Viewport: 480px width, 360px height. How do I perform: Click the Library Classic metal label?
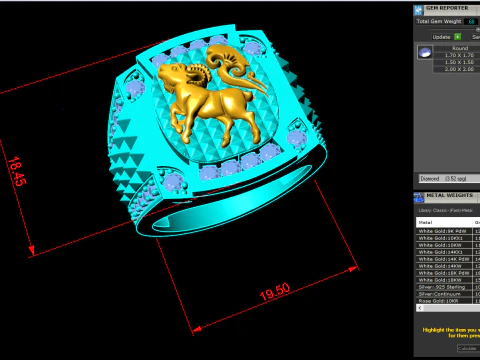click(445, 210)
